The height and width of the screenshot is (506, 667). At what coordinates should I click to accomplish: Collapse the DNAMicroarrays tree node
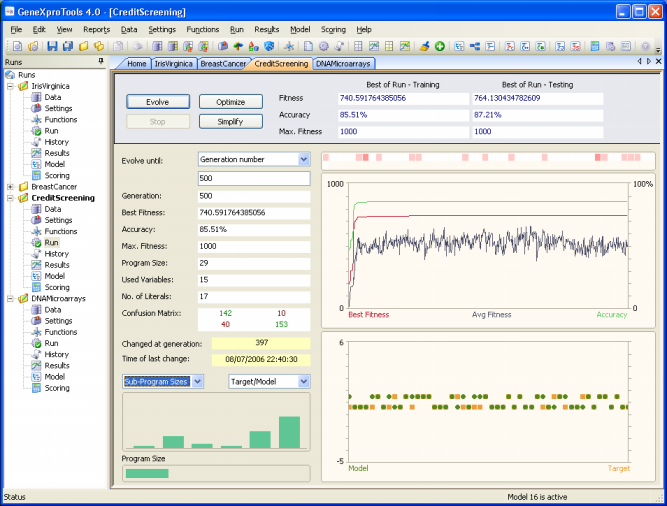(x=10, y=298)
